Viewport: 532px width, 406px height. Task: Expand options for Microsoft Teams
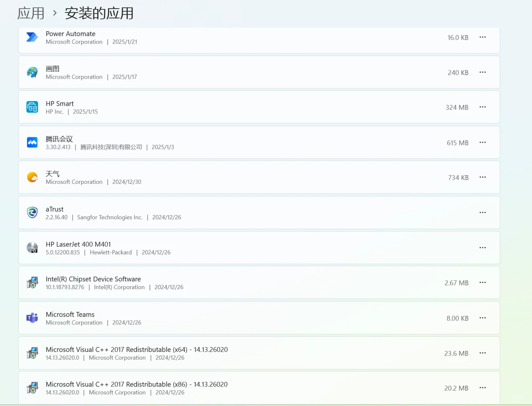482,318
